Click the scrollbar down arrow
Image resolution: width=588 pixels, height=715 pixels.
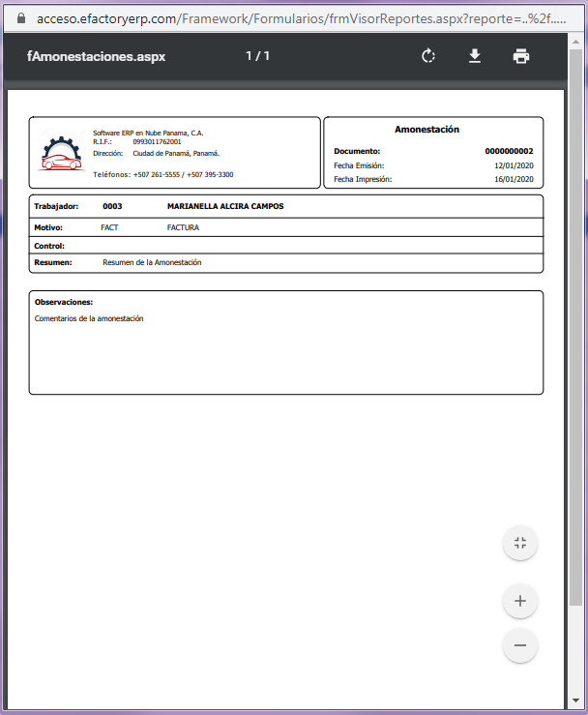pyautogui.click(x=575, y=700)
